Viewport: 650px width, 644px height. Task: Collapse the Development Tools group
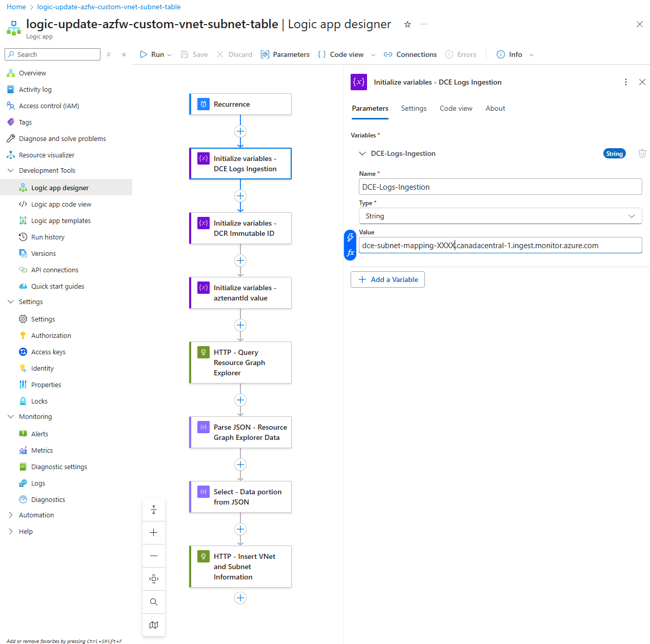(11, 171)
